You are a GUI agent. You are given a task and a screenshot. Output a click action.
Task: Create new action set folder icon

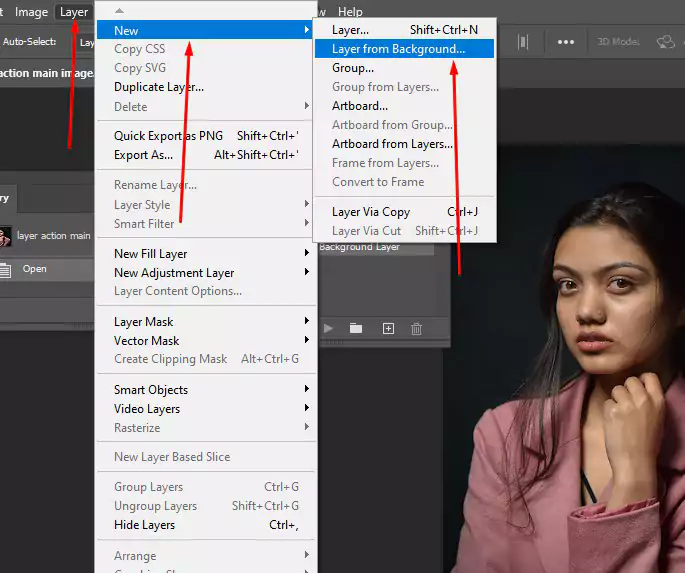[x=356, y=328]
